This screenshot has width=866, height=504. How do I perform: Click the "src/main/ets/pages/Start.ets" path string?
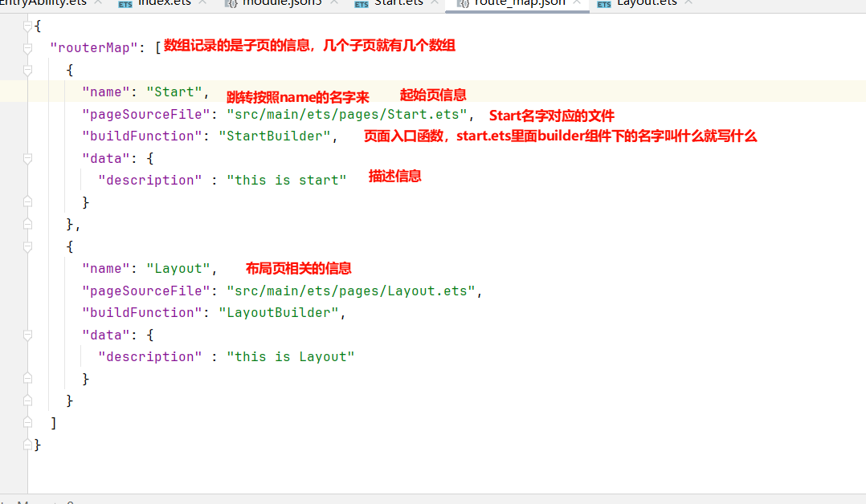(347, 114)
